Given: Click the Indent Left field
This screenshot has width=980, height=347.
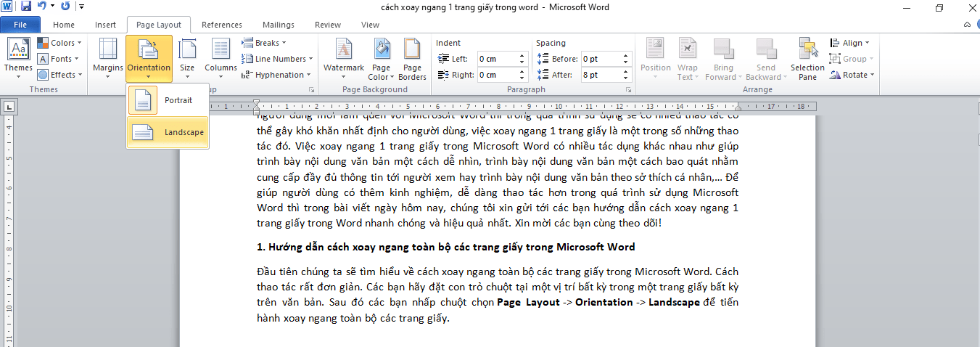Looking at the screenshot, I should [497, 59].
